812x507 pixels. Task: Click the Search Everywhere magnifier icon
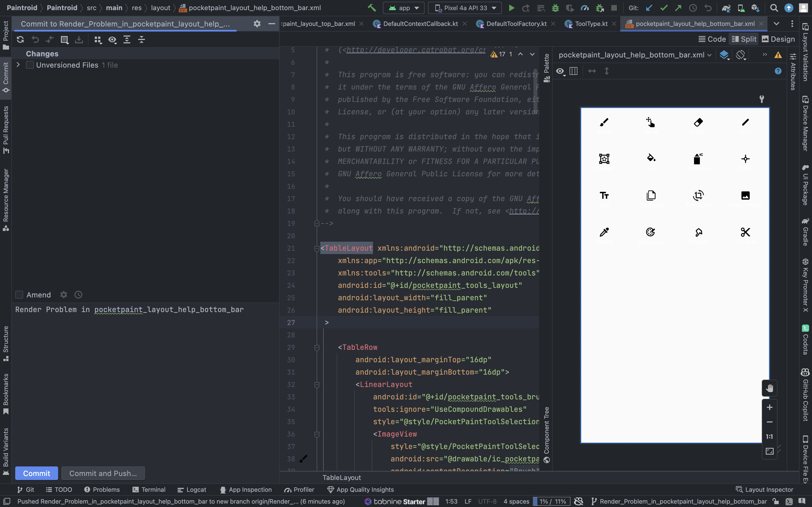click(x=774, y=8)
